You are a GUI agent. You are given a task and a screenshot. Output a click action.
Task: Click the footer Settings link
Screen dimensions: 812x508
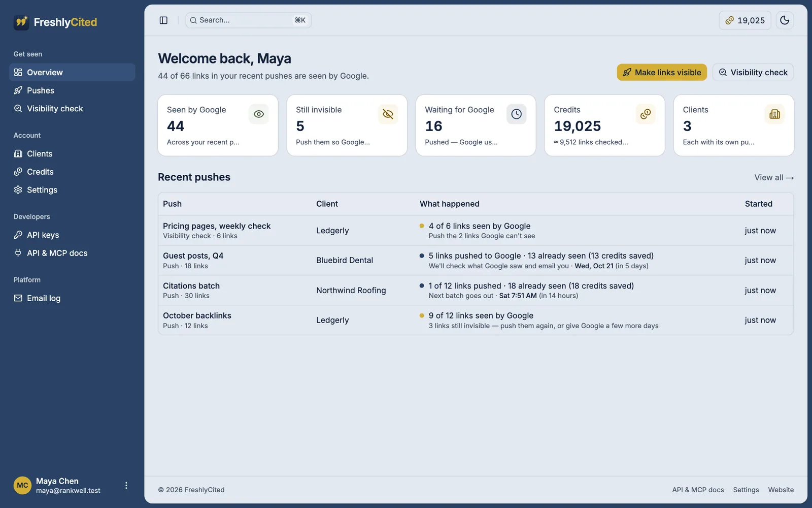click(746, 490)
